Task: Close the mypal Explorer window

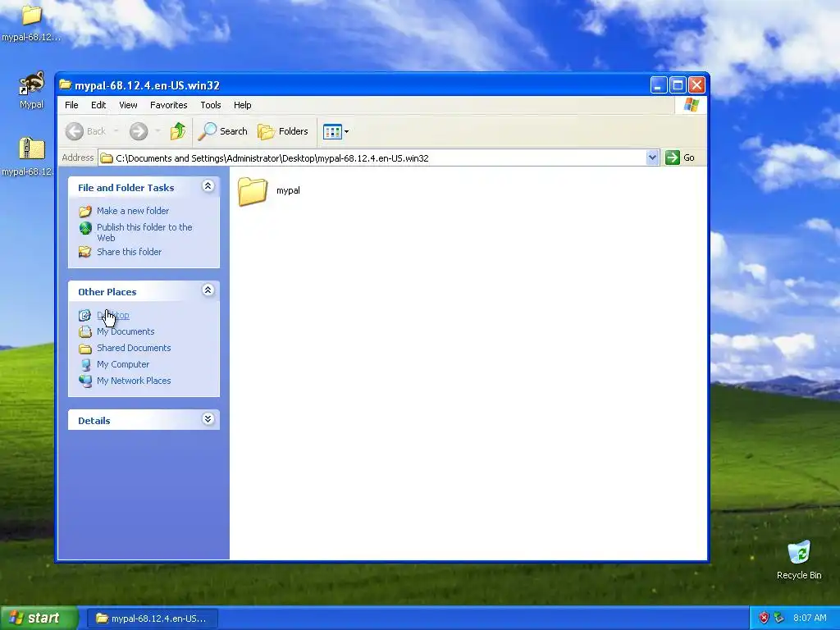Action: coord(696,84)
